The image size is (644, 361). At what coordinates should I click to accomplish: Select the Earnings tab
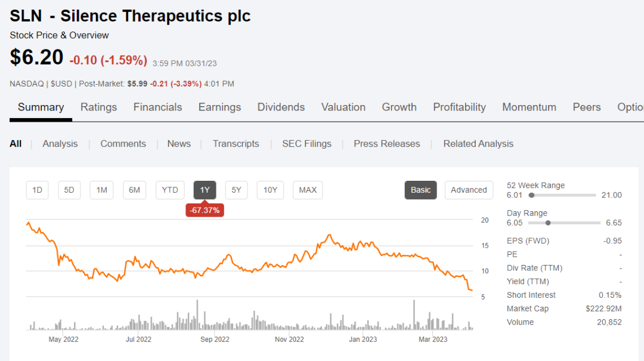click(x=219, y=107)
